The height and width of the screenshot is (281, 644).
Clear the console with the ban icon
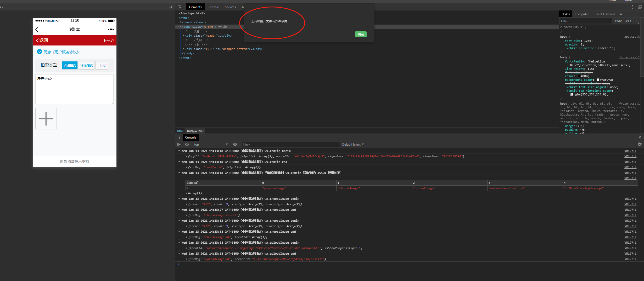187,144
